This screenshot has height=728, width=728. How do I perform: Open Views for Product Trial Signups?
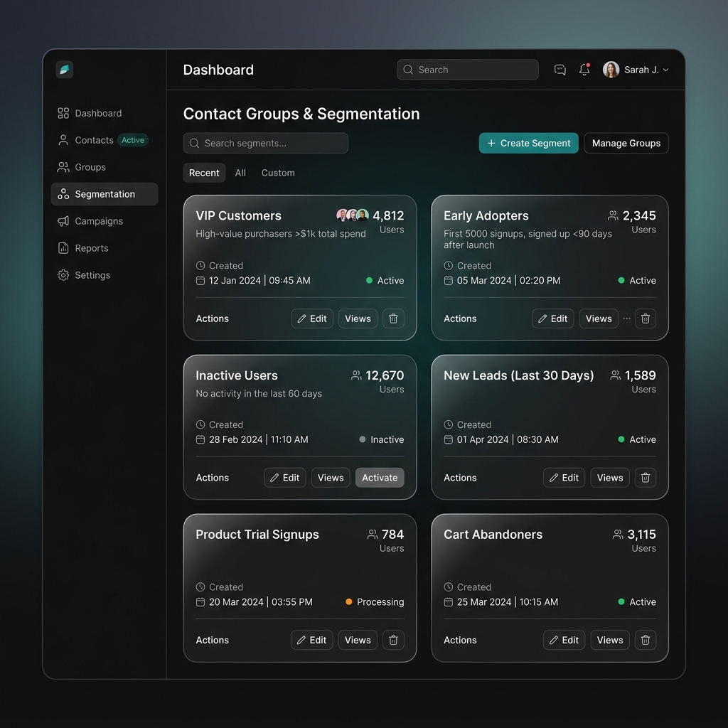tap(358, 641)
